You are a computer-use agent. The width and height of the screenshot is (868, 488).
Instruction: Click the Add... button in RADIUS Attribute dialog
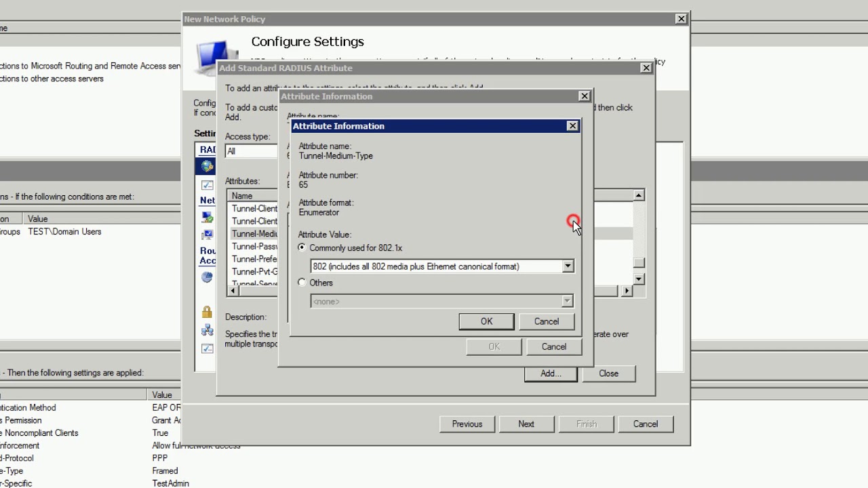point(551,373)
